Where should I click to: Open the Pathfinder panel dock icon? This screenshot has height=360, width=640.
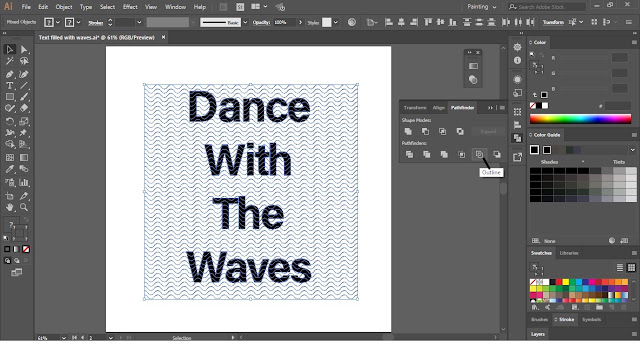tap(518, 138)
